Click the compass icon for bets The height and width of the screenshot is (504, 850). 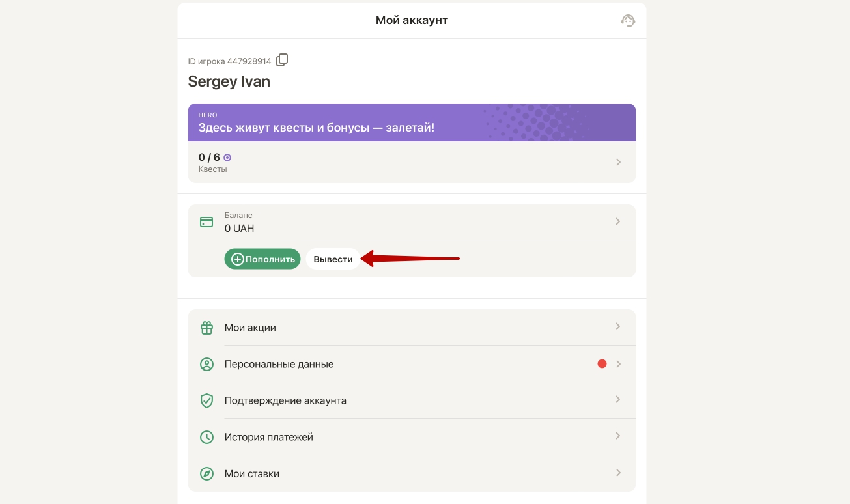coord(206,473)
